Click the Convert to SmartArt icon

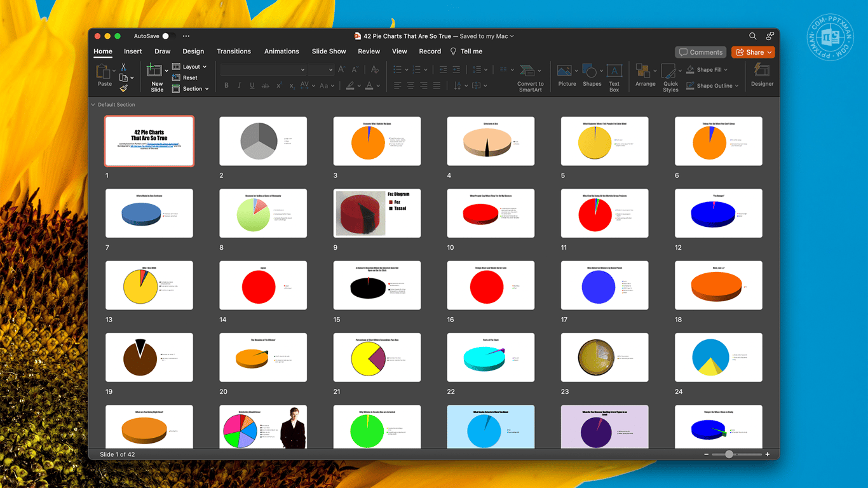click(527, 71)
